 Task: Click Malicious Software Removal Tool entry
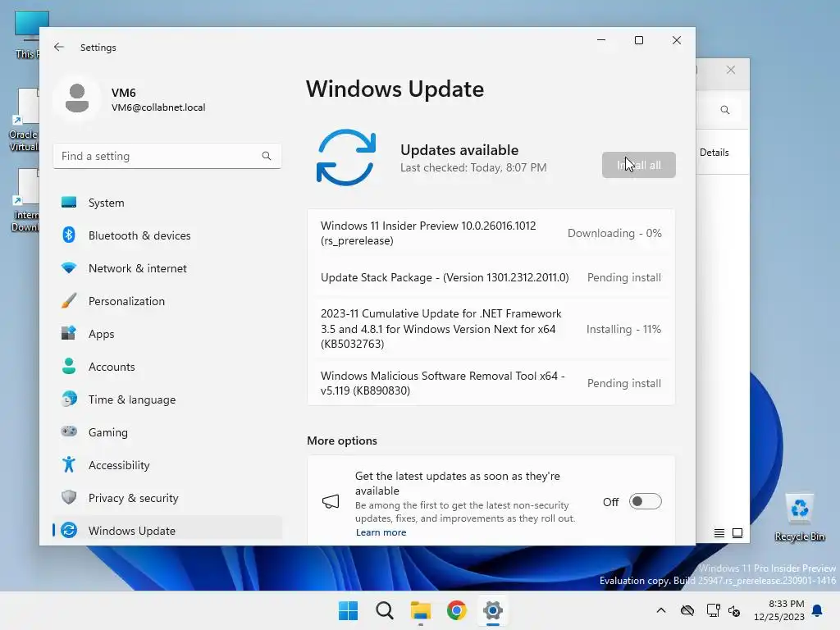click(x=491, y=383)
